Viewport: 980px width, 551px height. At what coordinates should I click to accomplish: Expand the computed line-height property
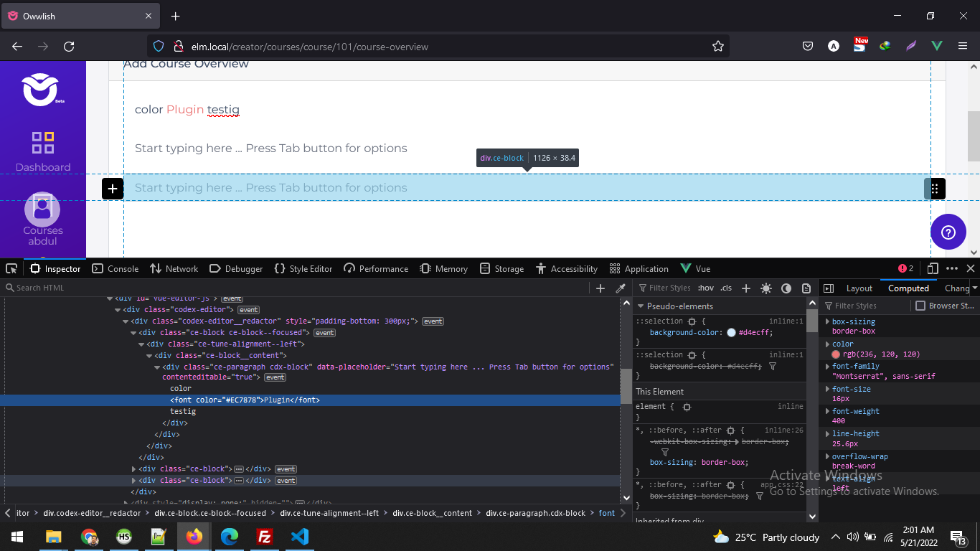(x=827, y=434)
